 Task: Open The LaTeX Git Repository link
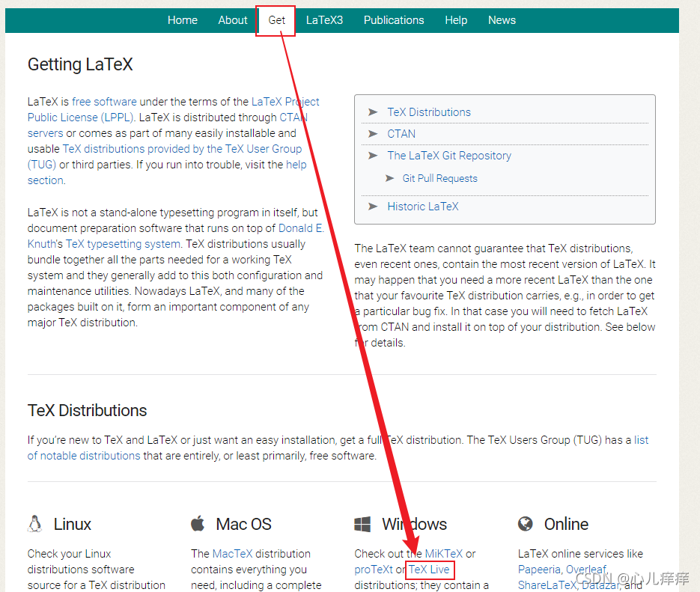(449, 155)
